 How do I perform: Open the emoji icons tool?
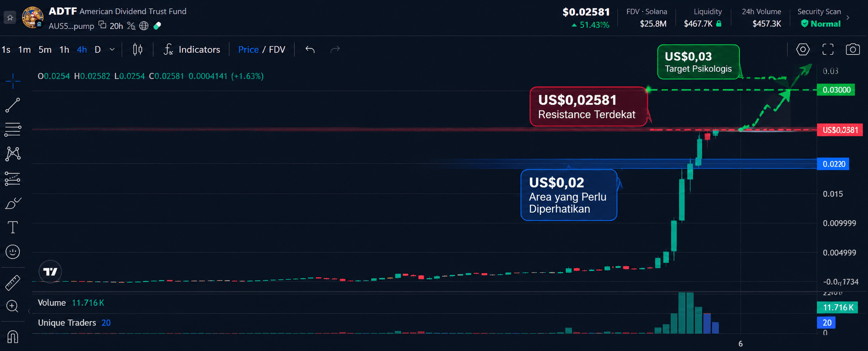(13, 252)
